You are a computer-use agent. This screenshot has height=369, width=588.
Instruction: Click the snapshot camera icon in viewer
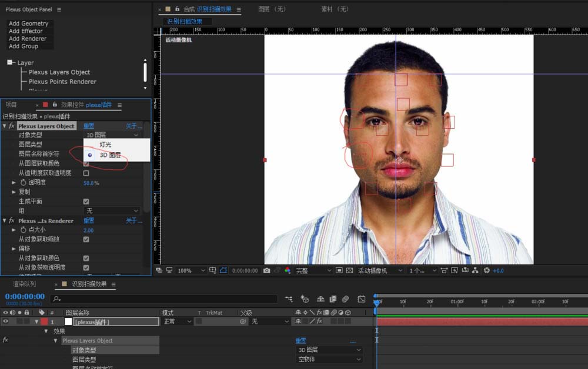(x=266, y=270)
